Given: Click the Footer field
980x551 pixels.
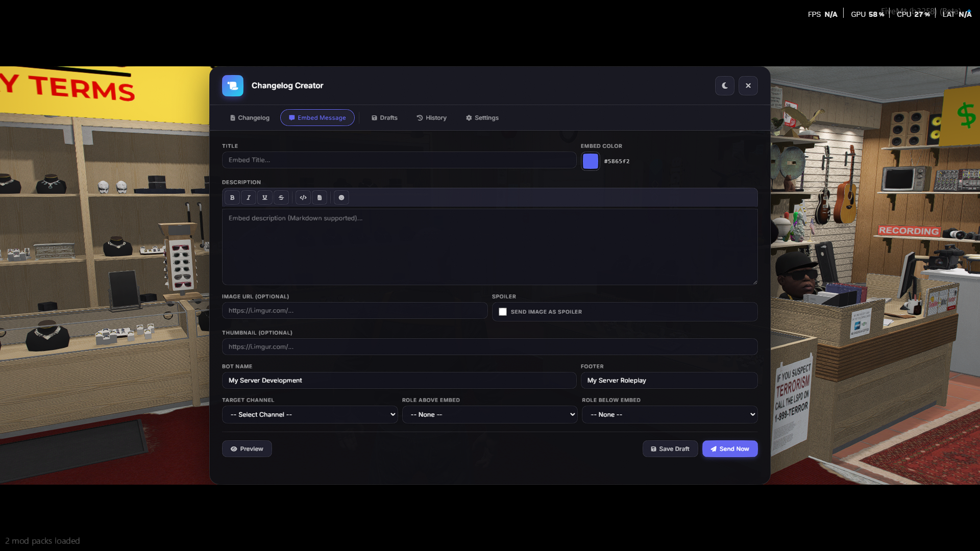Looking at the screenshot, I should click(669, 381).
